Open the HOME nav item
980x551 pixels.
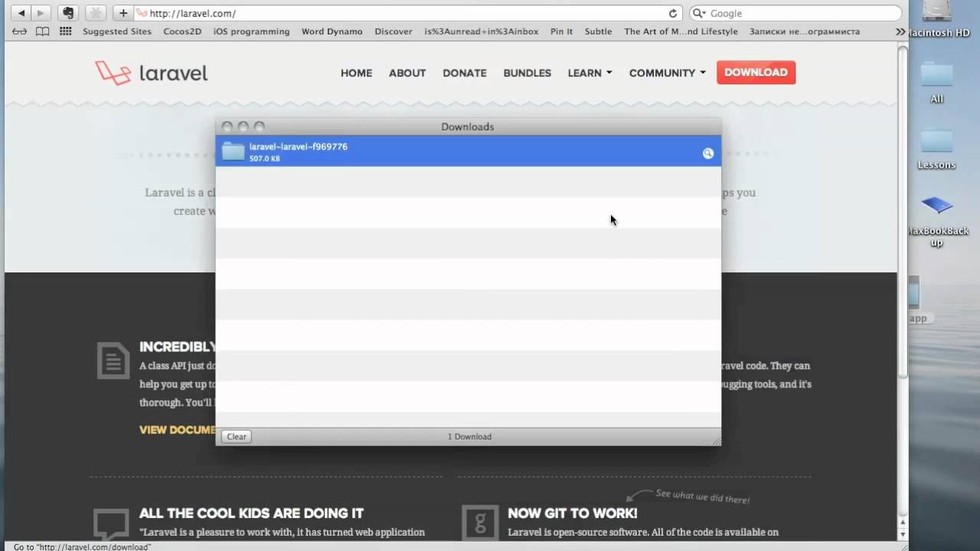pyautogui.click(x=357, y=73)
